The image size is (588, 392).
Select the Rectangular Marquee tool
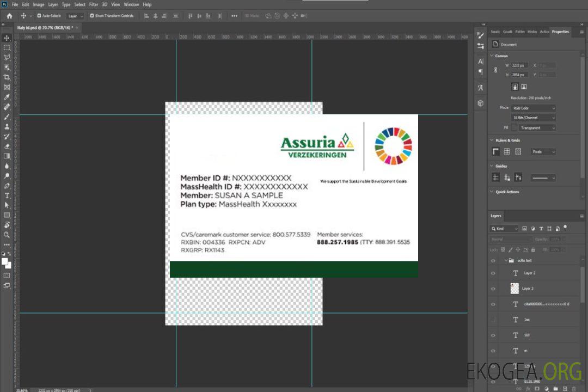pos(7,48)
